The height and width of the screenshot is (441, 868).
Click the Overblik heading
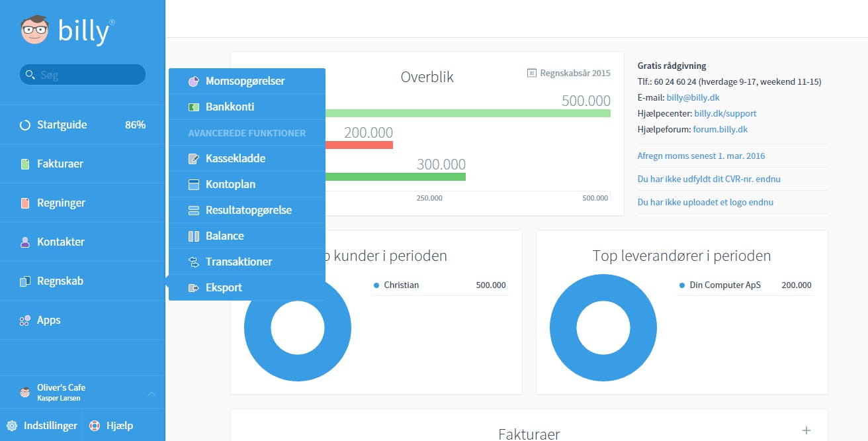[x=427, y=77]
